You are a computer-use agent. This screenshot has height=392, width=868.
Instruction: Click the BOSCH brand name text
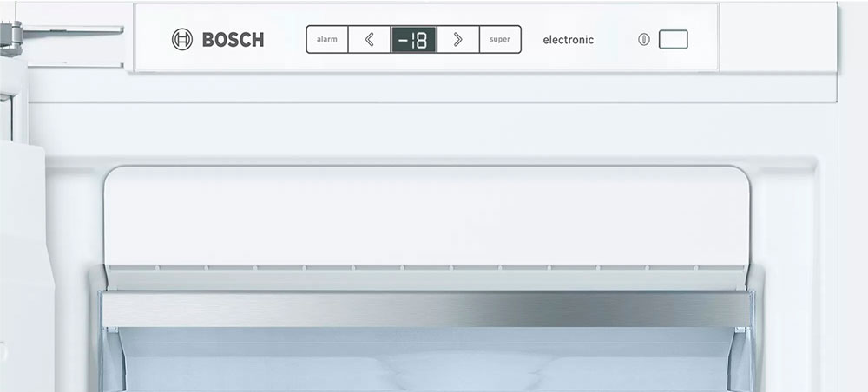tap(233, 40)
